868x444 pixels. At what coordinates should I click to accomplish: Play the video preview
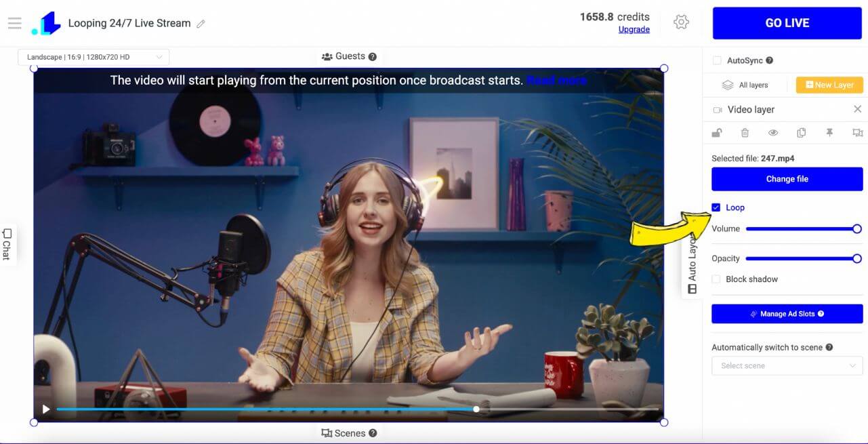pyautogui.click(x=46, y=409)
